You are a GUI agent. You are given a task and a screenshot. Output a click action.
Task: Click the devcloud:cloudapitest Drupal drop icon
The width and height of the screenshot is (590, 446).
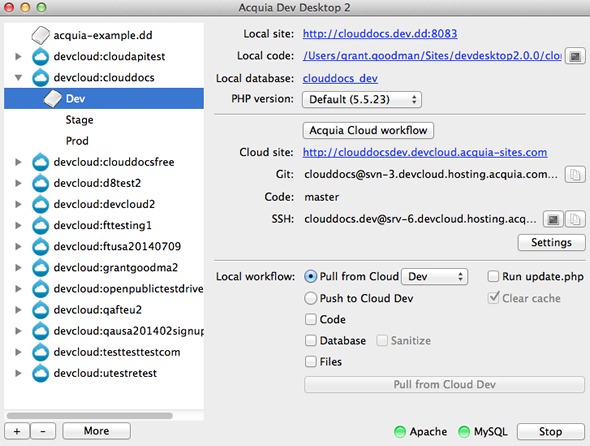pyautogui.click(x=40, y=56)
